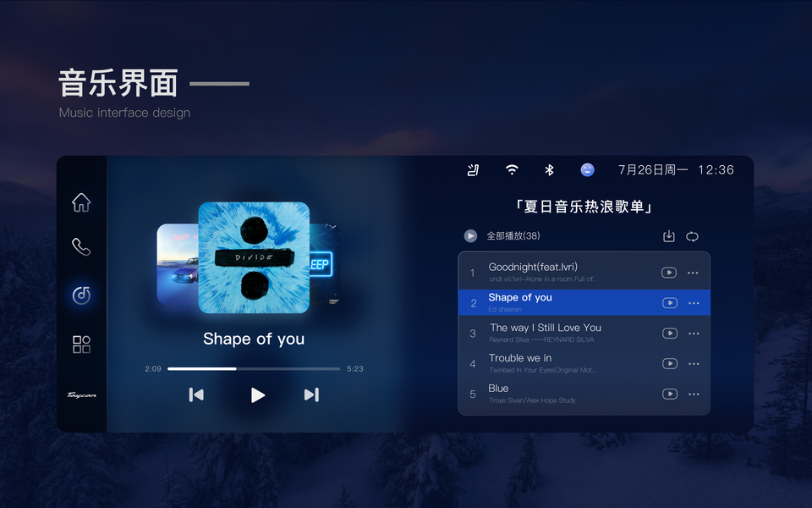812x508 pixels.
Task: Click the 全部播放(38) label
Action: (x=513, y=236)
